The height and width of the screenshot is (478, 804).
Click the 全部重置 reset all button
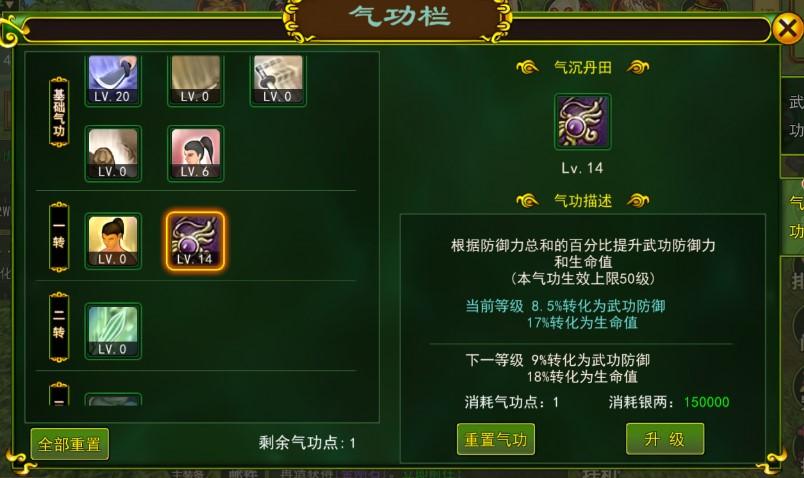69,444
